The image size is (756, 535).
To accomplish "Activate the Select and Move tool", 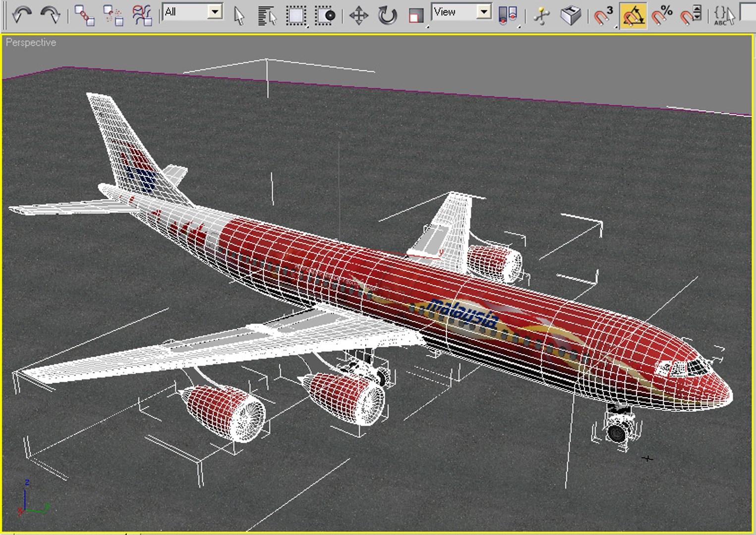I will 358,15.
